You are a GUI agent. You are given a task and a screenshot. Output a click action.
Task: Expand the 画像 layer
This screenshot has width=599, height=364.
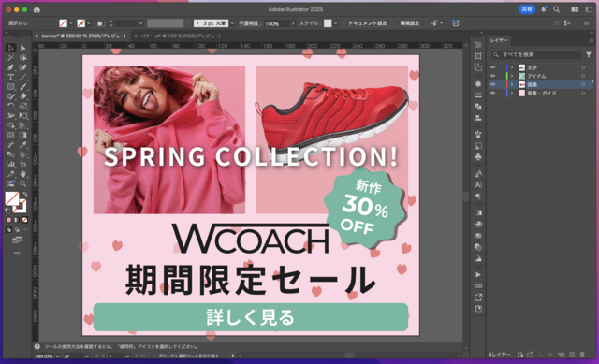coord(512,84)
